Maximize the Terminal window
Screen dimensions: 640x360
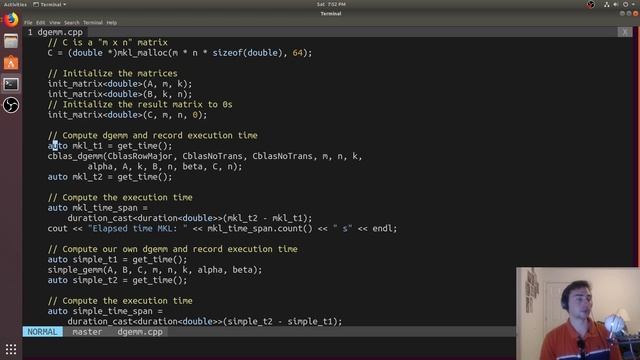click(x=629, y=13)
